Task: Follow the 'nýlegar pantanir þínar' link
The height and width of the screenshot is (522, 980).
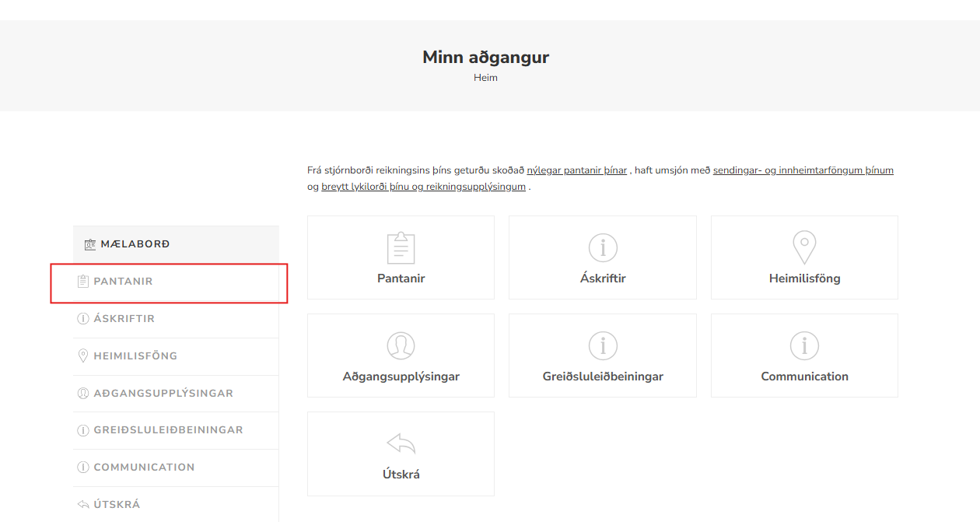Action: click(x=576, y=170)
